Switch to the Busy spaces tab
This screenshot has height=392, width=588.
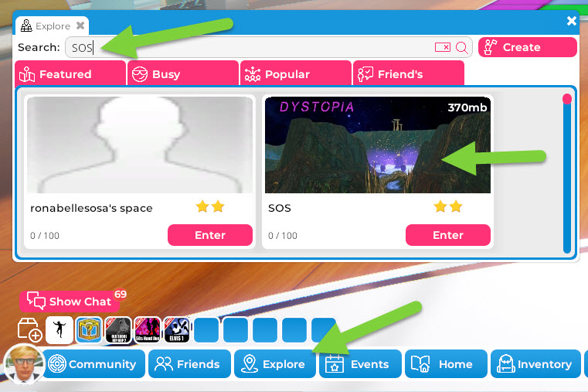183,73
